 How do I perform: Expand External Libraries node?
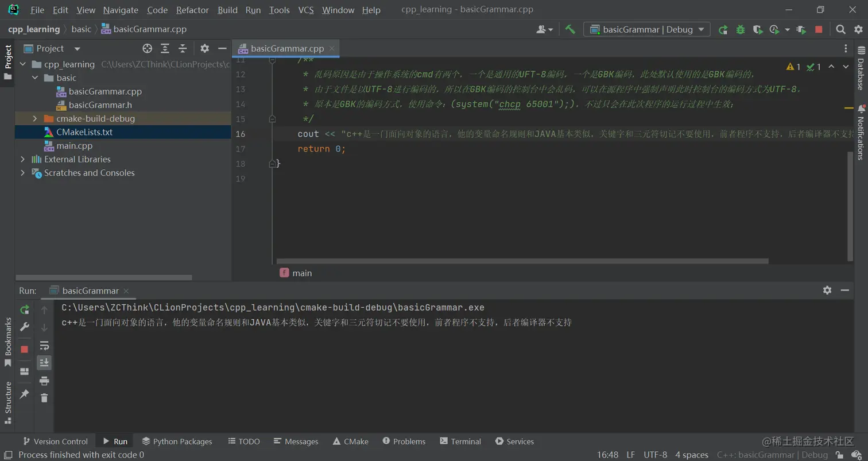(x=23, y=159)
